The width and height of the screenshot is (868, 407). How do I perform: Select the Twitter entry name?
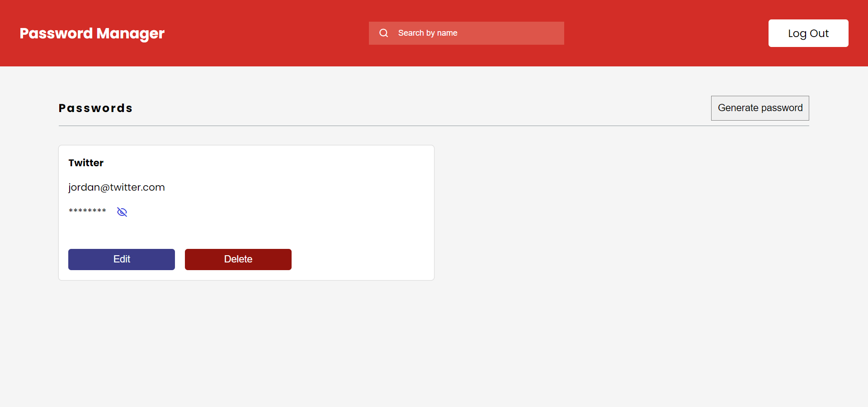(86, 163)
